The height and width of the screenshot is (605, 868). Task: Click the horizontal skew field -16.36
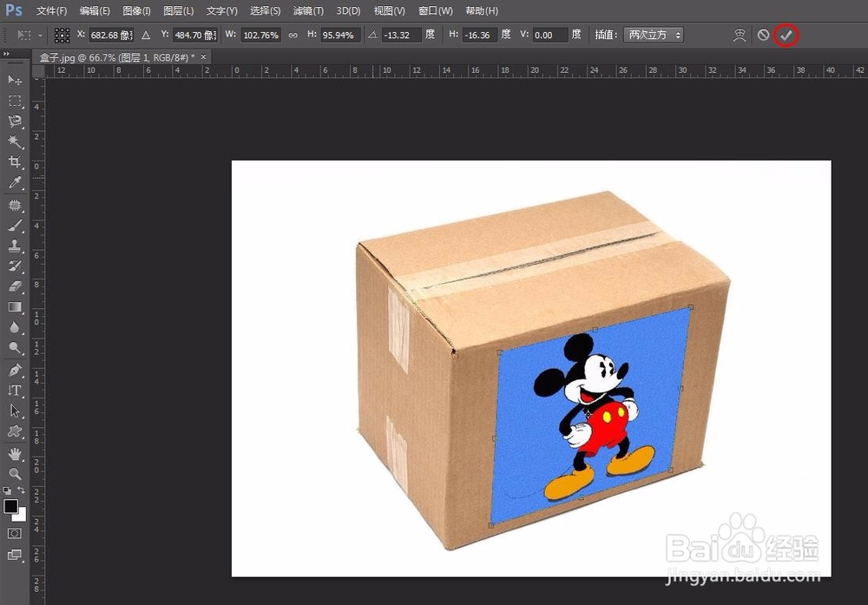tap(480, 36)
